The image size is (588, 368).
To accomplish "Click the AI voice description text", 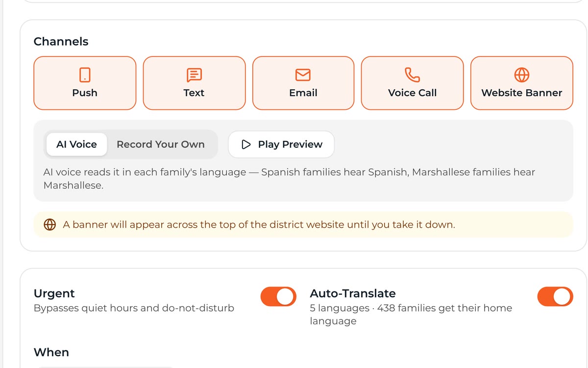I will pos(289,179).
